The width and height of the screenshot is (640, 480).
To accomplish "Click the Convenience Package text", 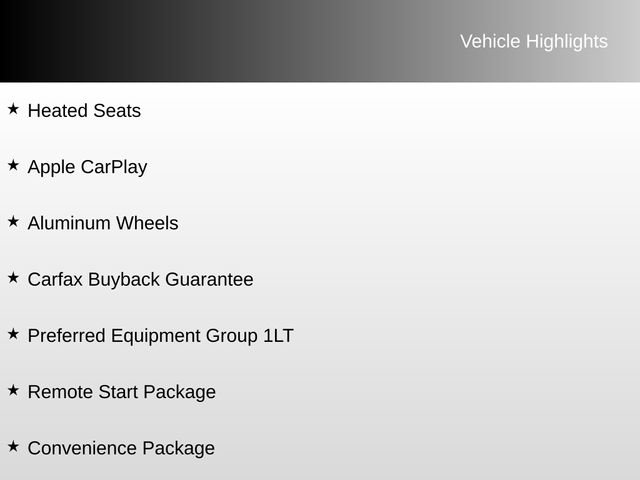I will (x=121, y=448).
